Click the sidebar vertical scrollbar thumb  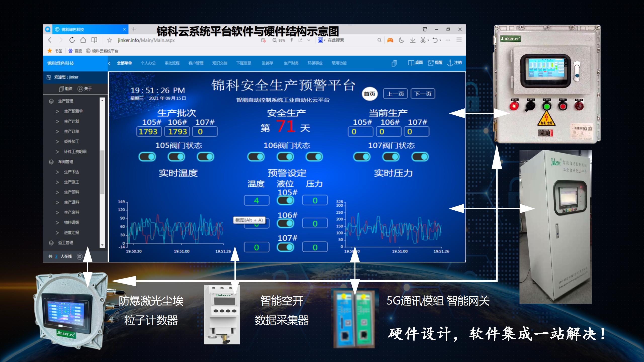102,172
